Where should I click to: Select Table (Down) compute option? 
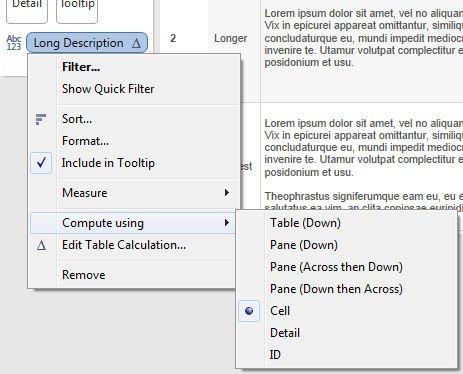(x=305, y=223)
